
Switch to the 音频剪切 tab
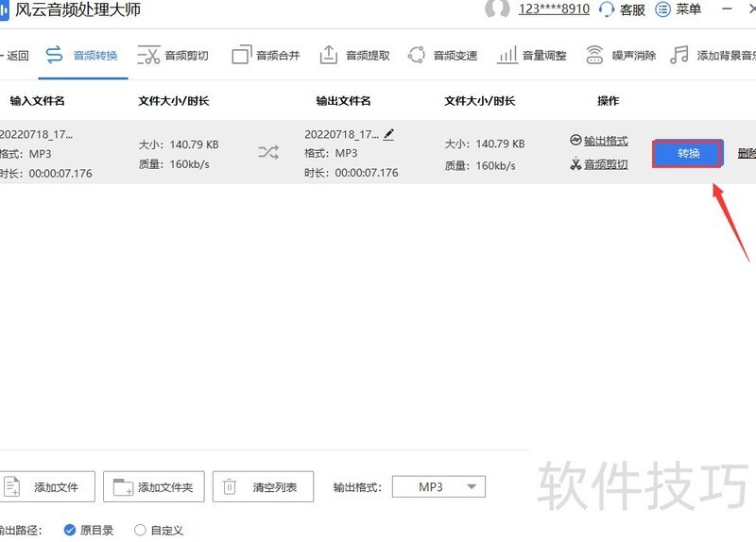point(173,55)
